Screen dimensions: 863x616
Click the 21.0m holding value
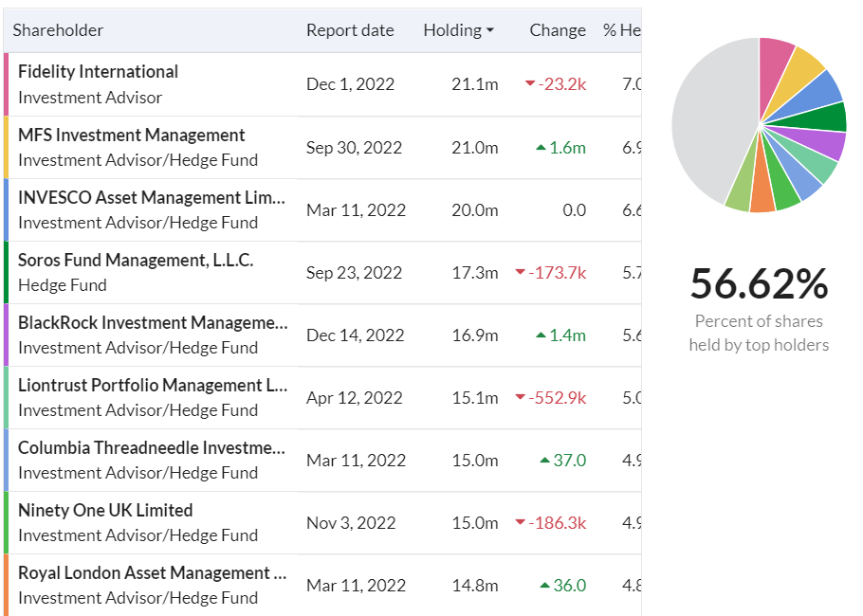(475, 148)
